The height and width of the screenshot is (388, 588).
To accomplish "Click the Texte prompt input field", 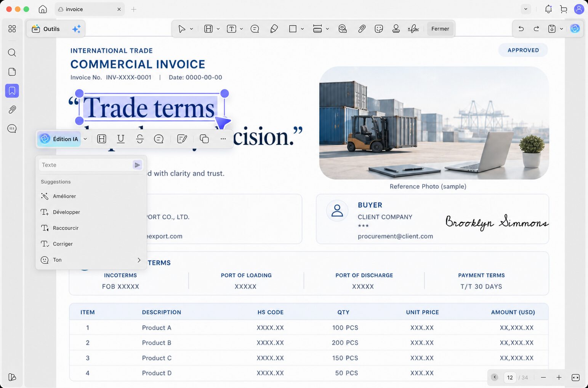I will [x=86, y=165].
